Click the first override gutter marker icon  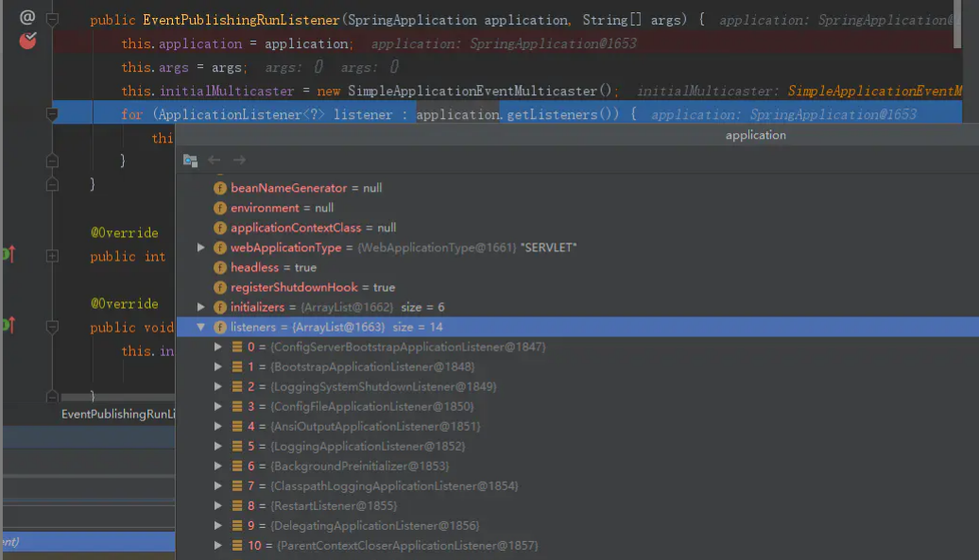click(9, 254)
